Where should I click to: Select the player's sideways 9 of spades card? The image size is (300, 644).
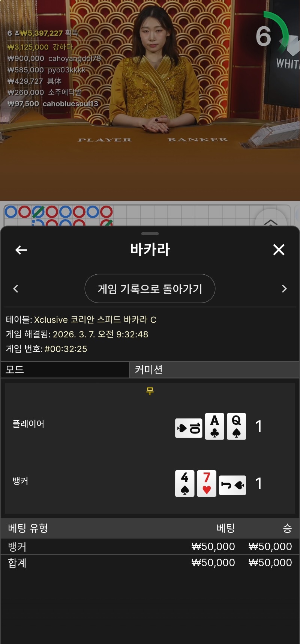tap(189, 428)
